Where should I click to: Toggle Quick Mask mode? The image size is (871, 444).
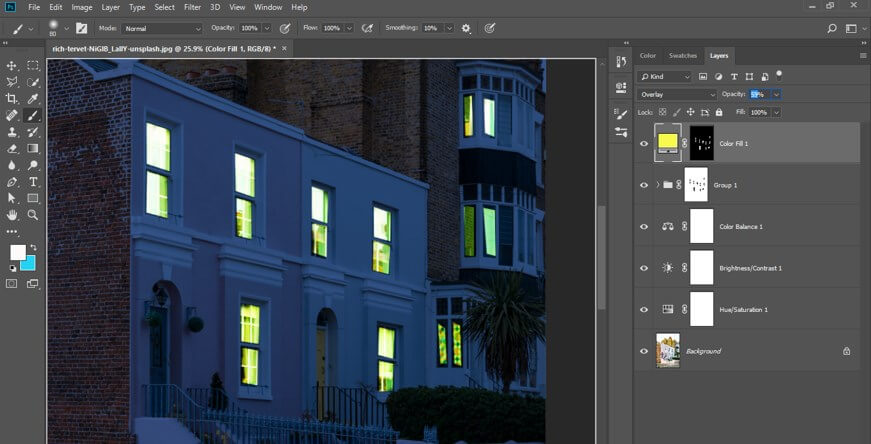click(12, 283)
